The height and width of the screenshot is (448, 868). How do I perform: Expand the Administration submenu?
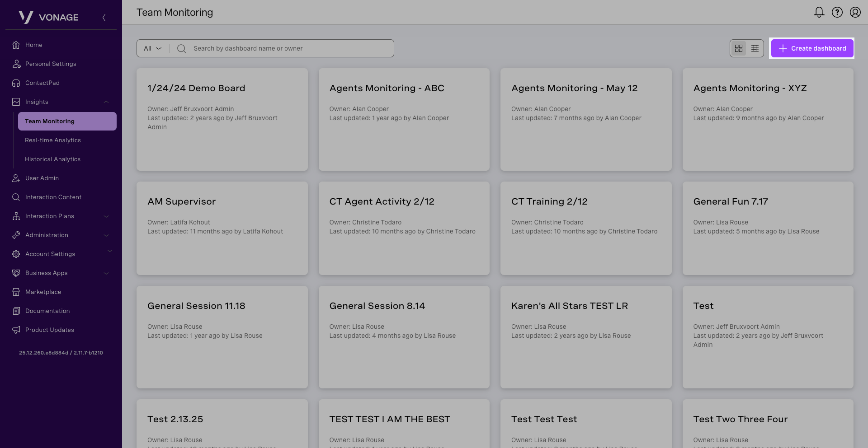point(106,235)
